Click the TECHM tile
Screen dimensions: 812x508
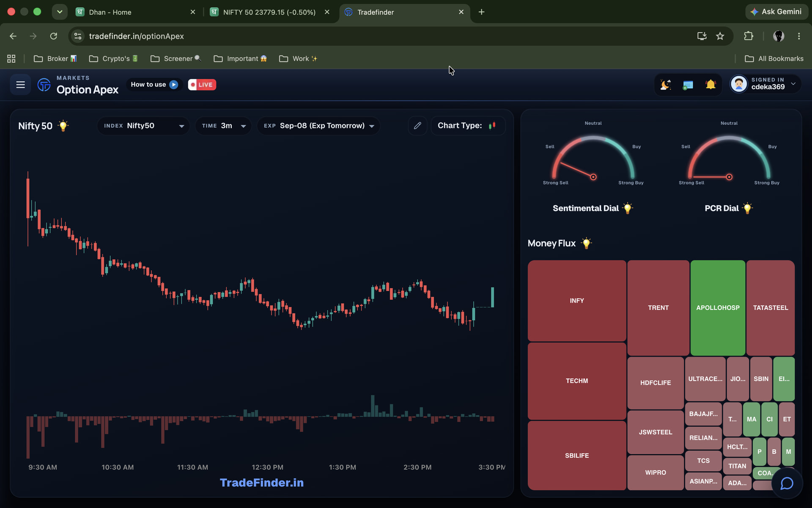[577, 381]
